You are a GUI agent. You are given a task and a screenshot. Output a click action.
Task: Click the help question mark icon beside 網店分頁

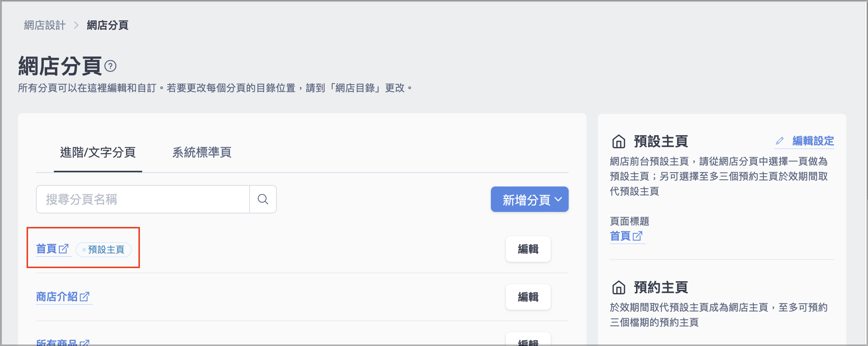110,66
